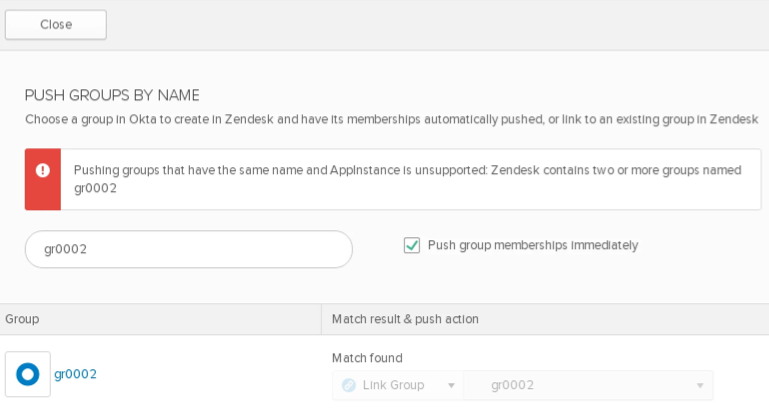Click 'Match result & push action' column header
Screen dimensions: 769x413
tap(405, 319)
